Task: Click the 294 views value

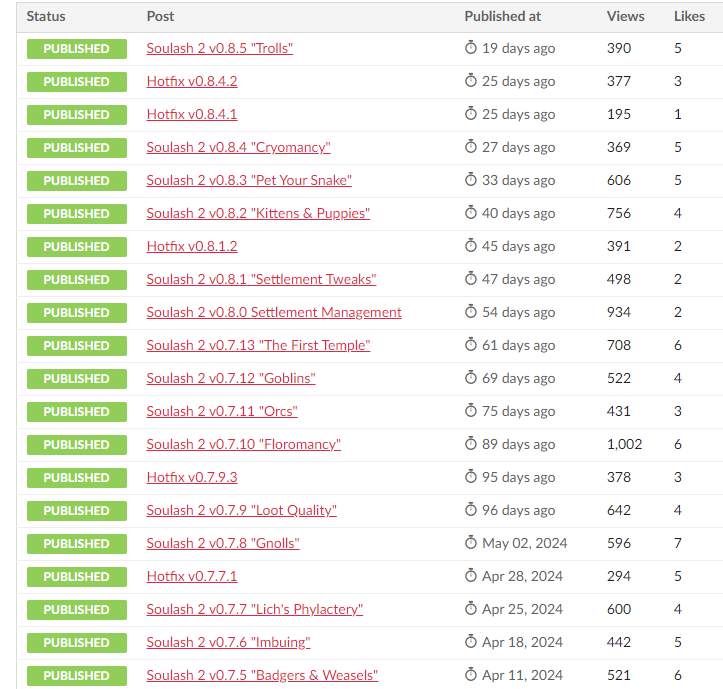Action: coord(619,576)
